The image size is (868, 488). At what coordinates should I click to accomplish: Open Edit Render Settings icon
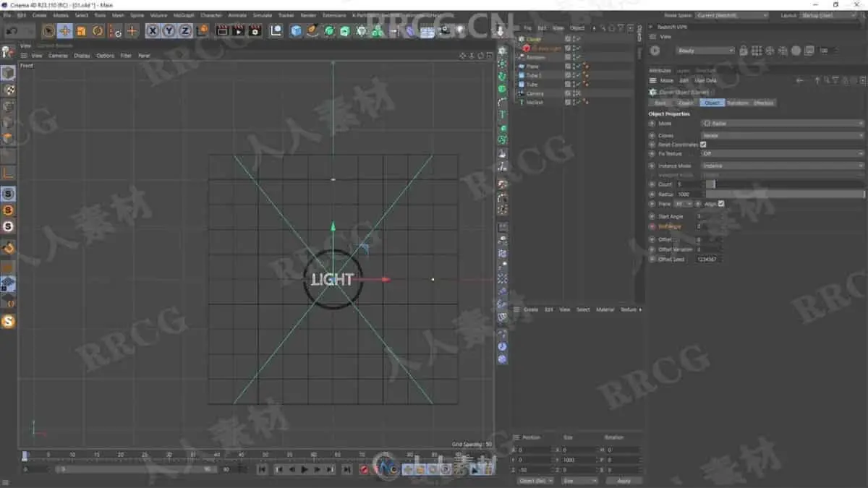(255, 30)
